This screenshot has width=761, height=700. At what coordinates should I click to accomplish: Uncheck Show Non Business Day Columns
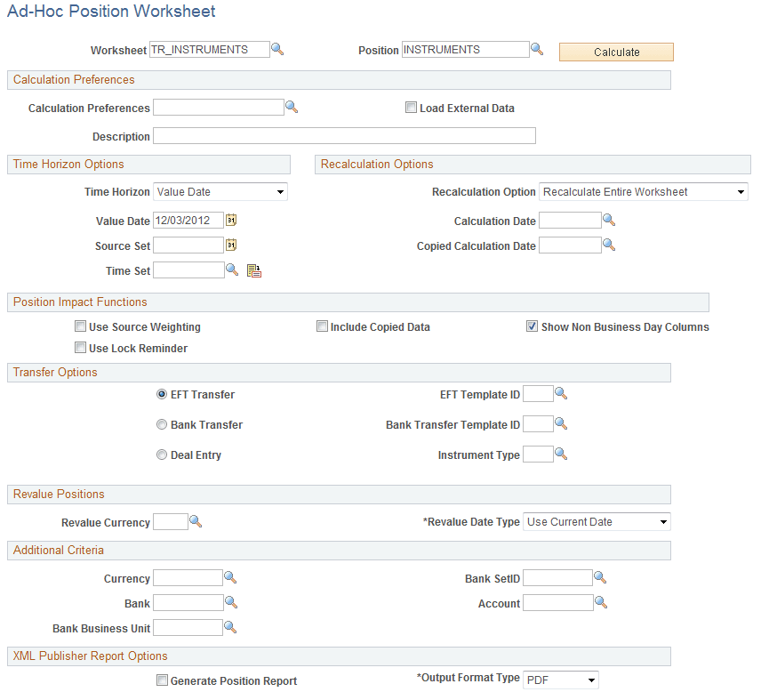click(532, 326)
